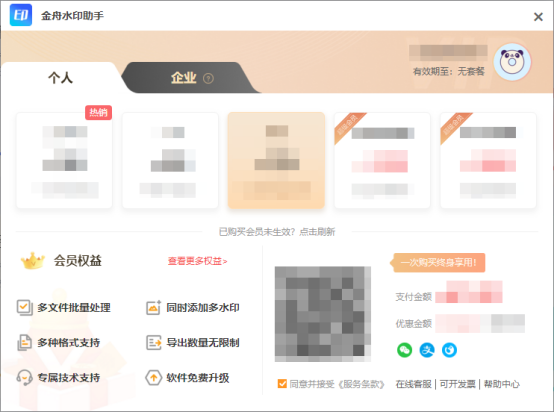Viewport: 554px width, 412px height.
Task: Choose WeChat Pay green icon
Action: [x=405, y=350]
